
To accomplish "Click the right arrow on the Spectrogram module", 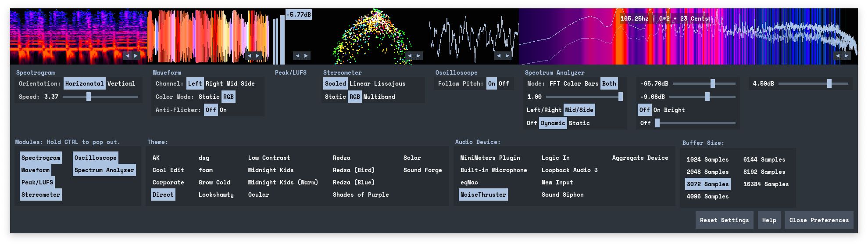I will coord(136,56).
